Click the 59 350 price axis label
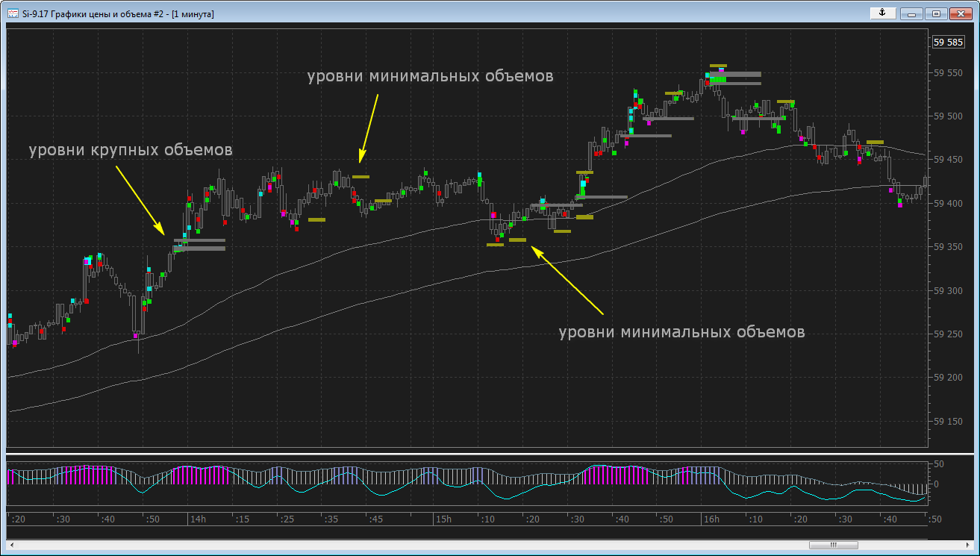This screenshot has height=556, width=980. tap(949, 247)
